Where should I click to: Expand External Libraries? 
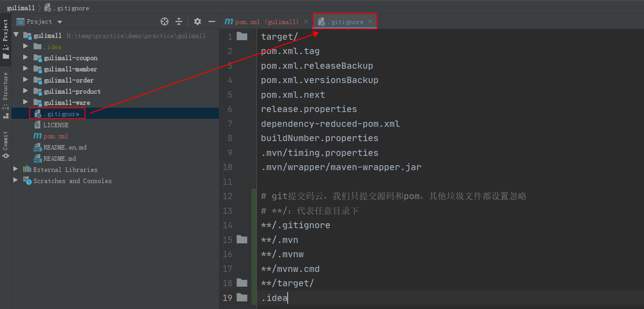pos(16,169)
